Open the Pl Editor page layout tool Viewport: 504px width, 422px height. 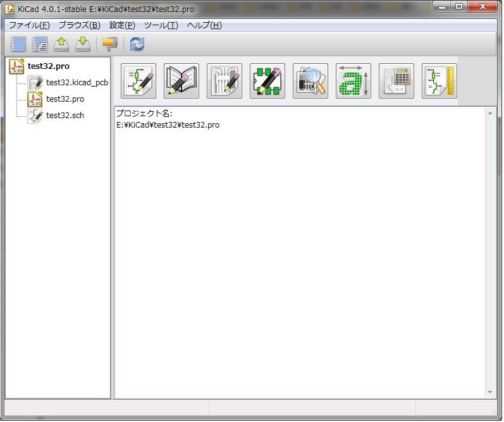[x=439, y=81]
